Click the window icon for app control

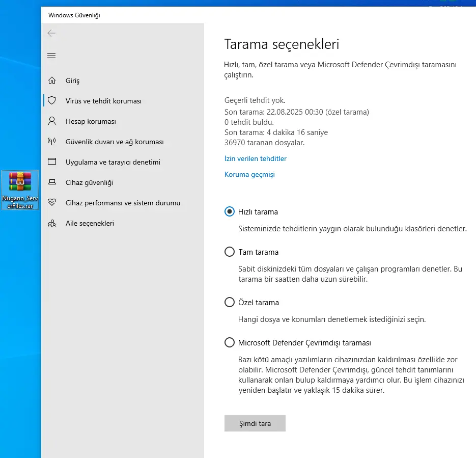pyautogui.click(x=52, y=161)
